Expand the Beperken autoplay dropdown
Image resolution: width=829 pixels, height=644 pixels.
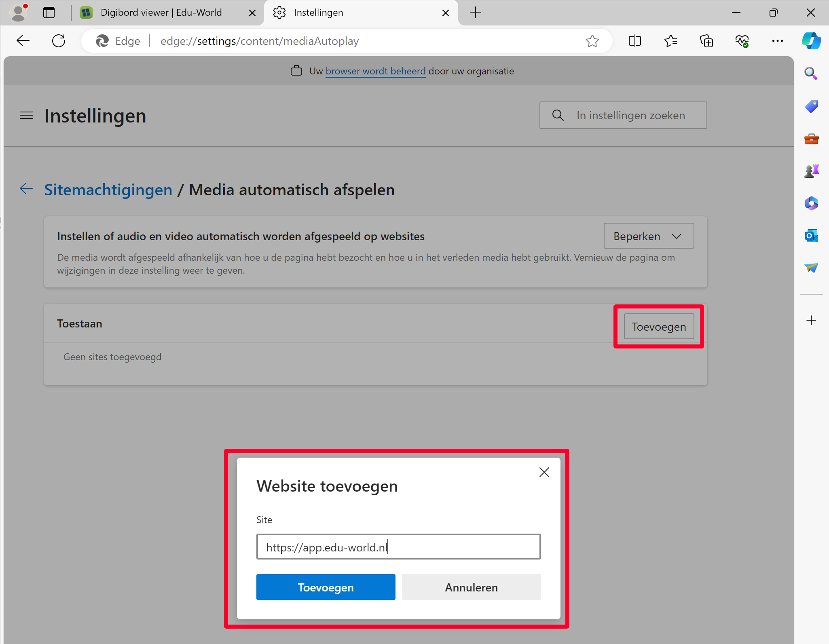(x=648, y=236)
